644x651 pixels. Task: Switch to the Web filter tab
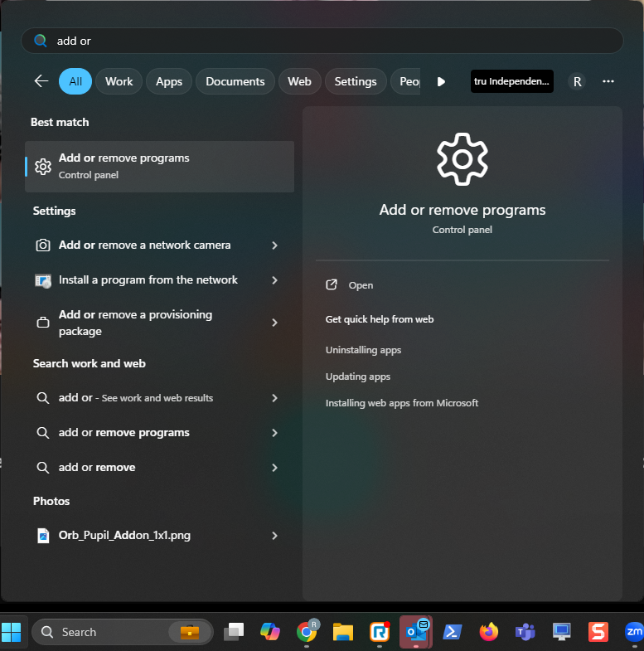click(299, 81)
